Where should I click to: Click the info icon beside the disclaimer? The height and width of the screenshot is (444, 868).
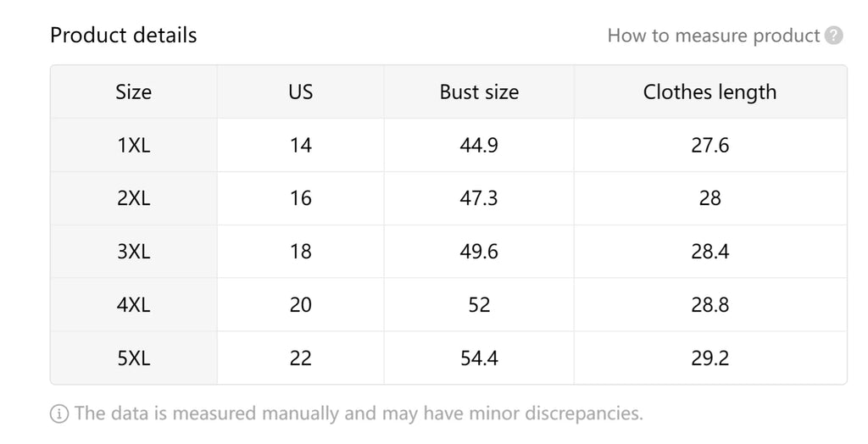[x=59, y=414]
